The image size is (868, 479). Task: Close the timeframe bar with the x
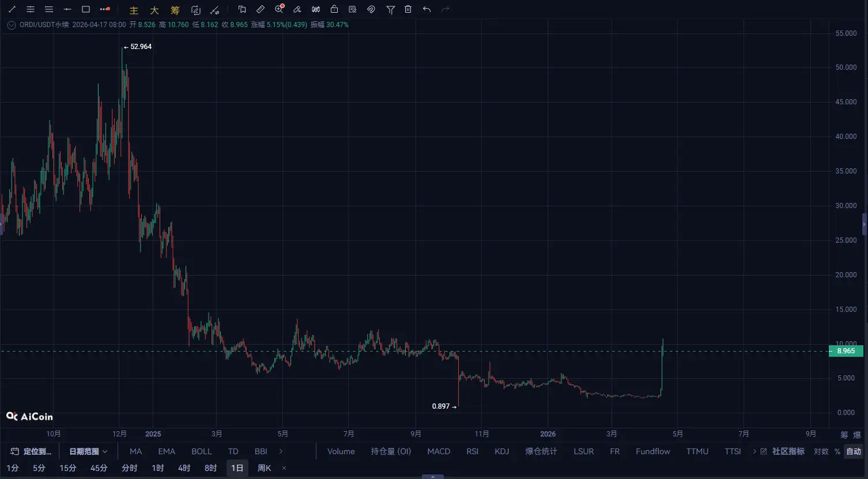pos(284,468)
